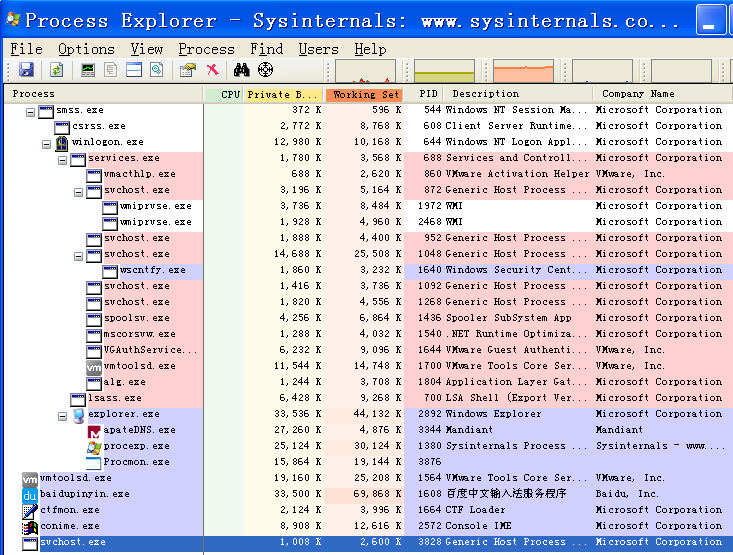Toggle the Show Process Tree icon
The width and height of the screenshot is (733, 555).
coord(111,70)
